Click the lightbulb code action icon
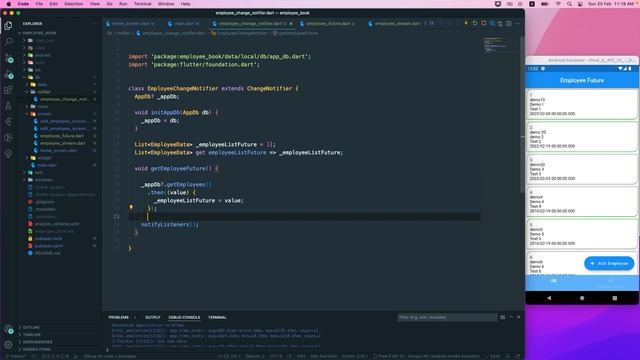640x360 pixels. (x=131, y=208)
